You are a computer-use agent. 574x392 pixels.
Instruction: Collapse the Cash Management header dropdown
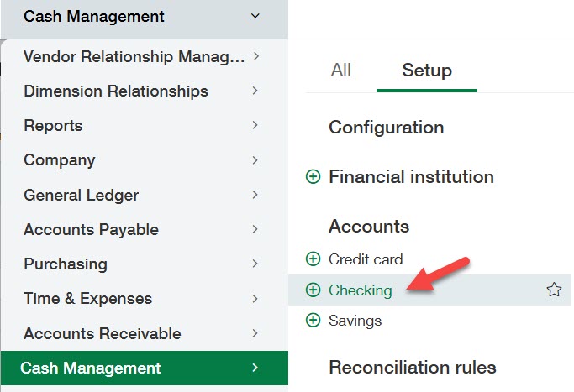click(255, 16)
